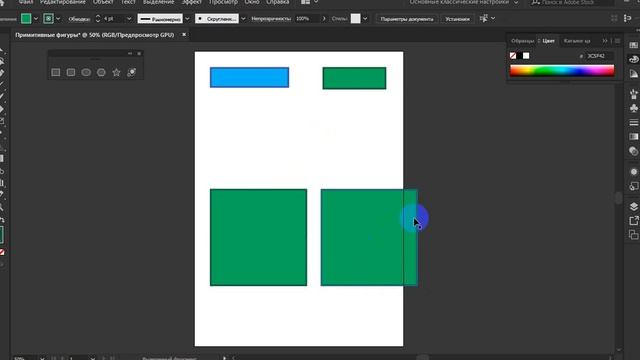Select the Star tool in the floating panel
The height and width of the screenshot is (360, 640).
[x=116, y=73]
